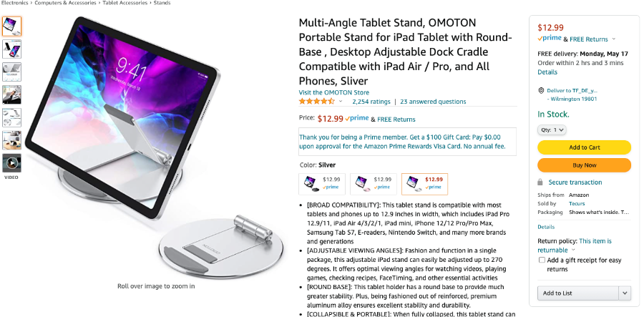Click the deliver-to location pin icon

click(541, 91)
